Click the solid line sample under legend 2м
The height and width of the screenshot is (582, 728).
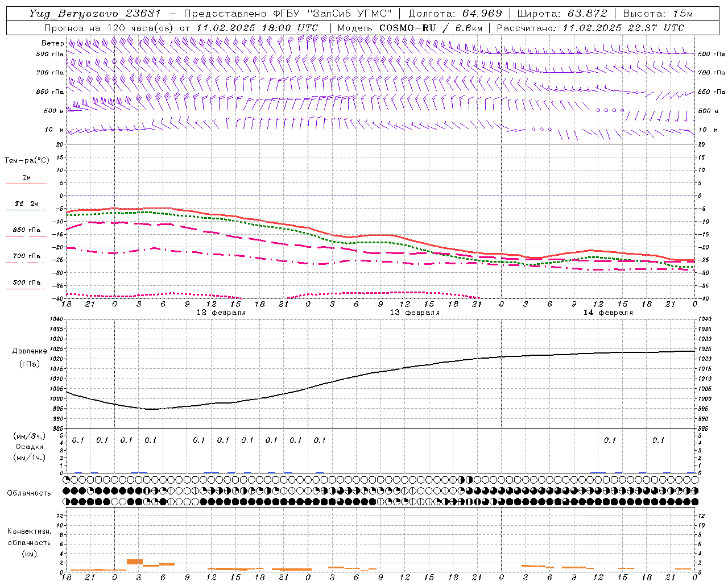click(26, 184)
